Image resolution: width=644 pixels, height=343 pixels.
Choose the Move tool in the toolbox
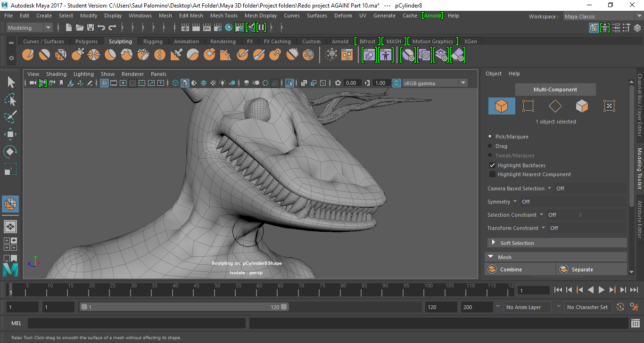10,134
